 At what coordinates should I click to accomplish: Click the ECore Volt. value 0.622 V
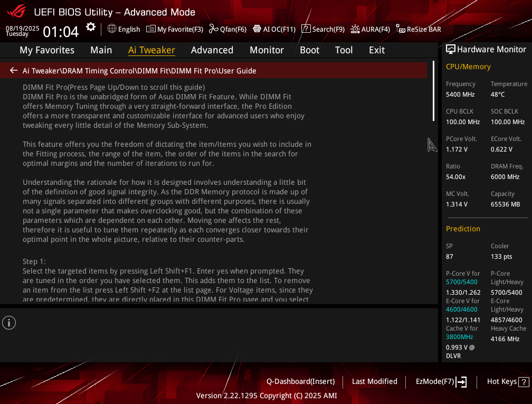[501, 149]
